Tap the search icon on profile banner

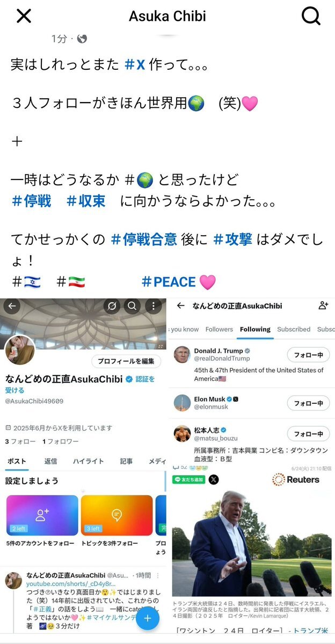click(x=132, y=306)
